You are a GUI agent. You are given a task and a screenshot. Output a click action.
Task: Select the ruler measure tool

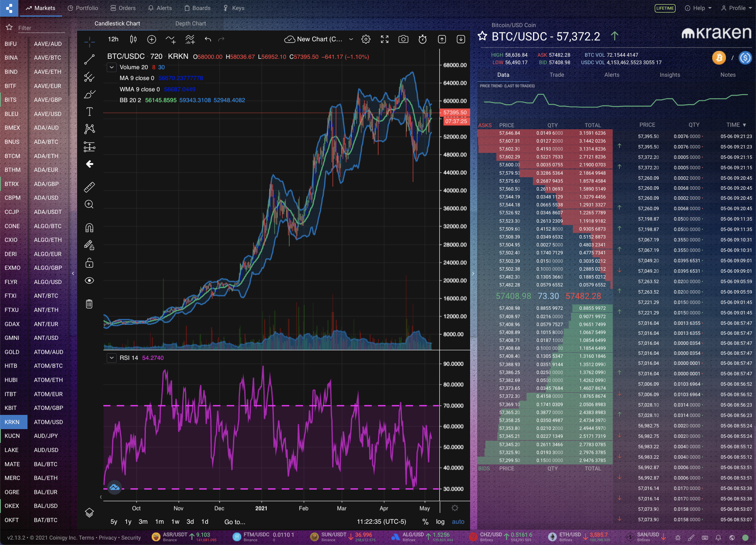(89, 187)
